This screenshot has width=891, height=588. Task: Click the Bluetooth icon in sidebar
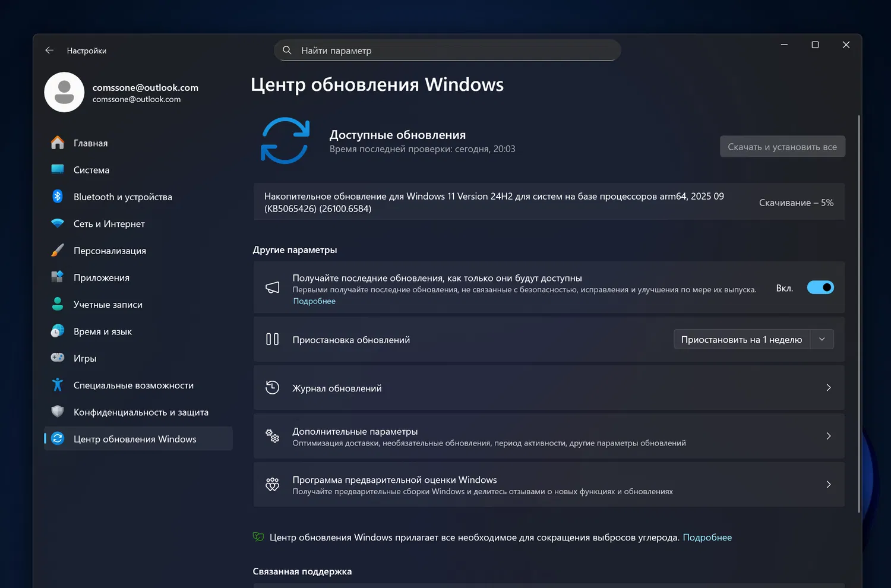(x=58, y=197)
